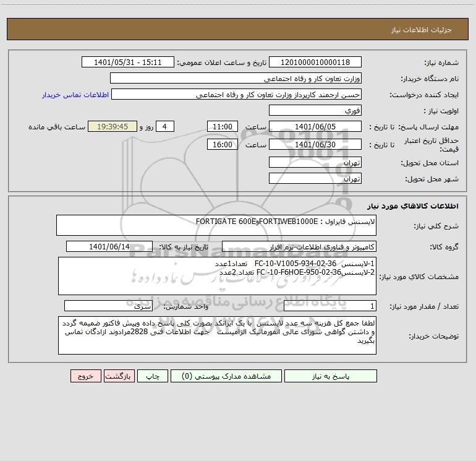Click the 'چاپ' print button
The image size is (476, 461).
click(x=153, y=376)
